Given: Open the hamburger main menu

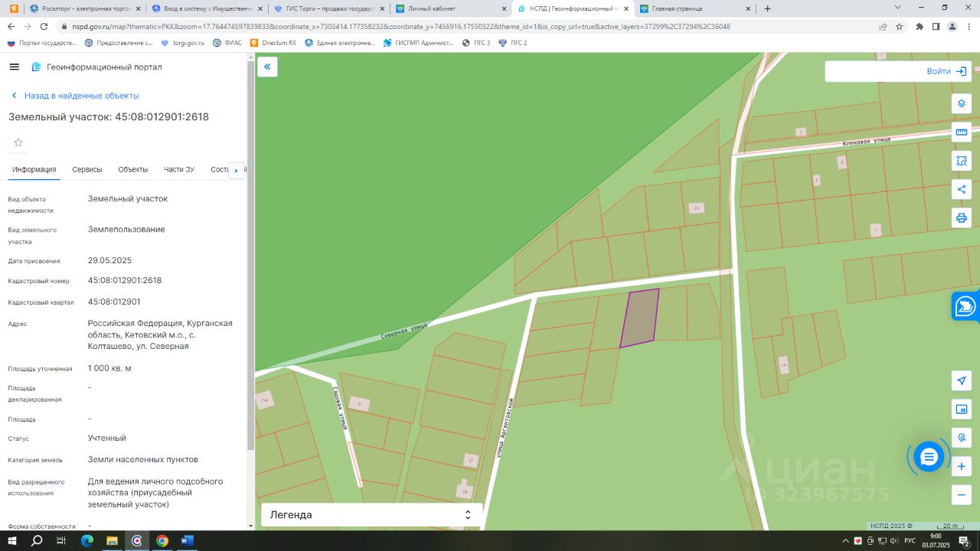Looking at the screenshot, I should click(x=14, y=67).
